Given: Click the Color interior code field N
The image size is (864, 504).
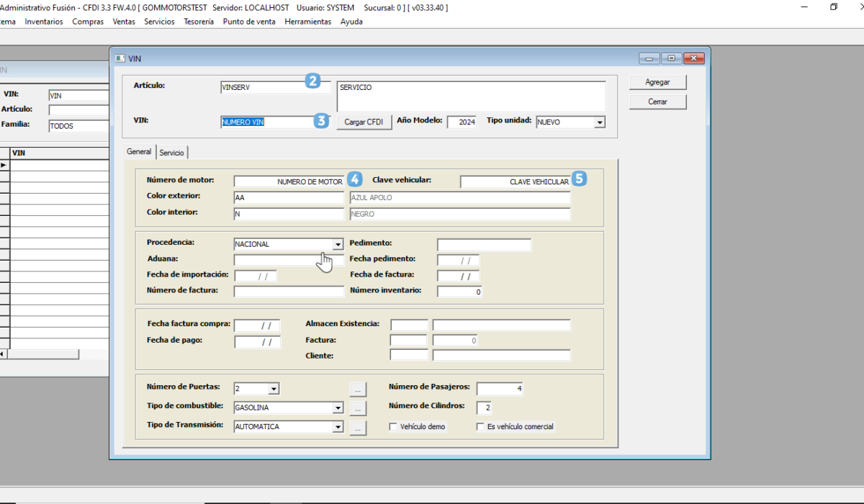Looking at the screenshot, I should point(289,214).
